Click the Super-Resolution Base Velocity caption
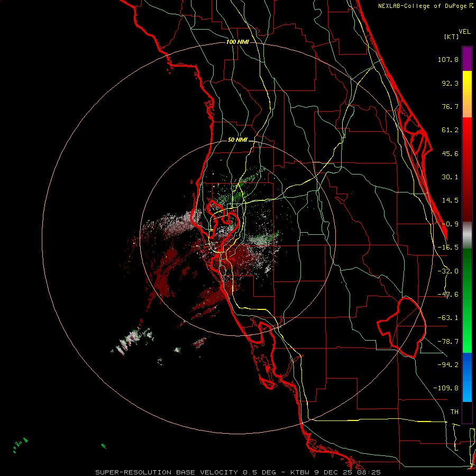 pyautogui.click(x=238, y=472)
